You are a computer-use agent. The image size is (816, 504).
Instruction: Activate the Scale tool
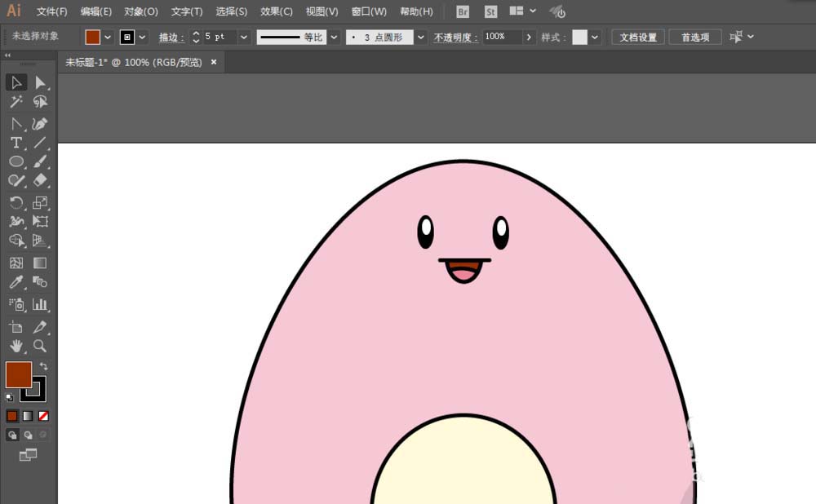coord(40,202)
